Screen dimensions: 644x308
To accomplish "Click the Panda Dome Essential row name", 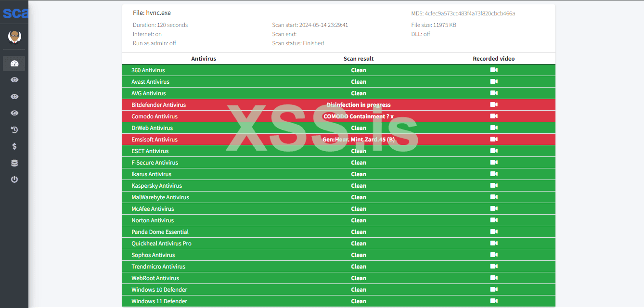I will [160, 232].
